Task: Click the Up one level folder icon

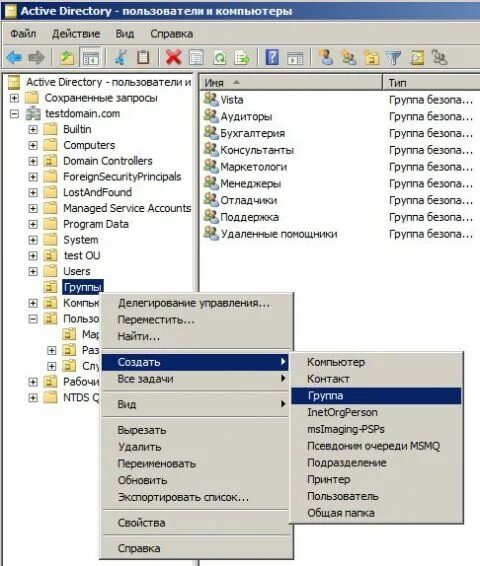Action: (67, 57)
